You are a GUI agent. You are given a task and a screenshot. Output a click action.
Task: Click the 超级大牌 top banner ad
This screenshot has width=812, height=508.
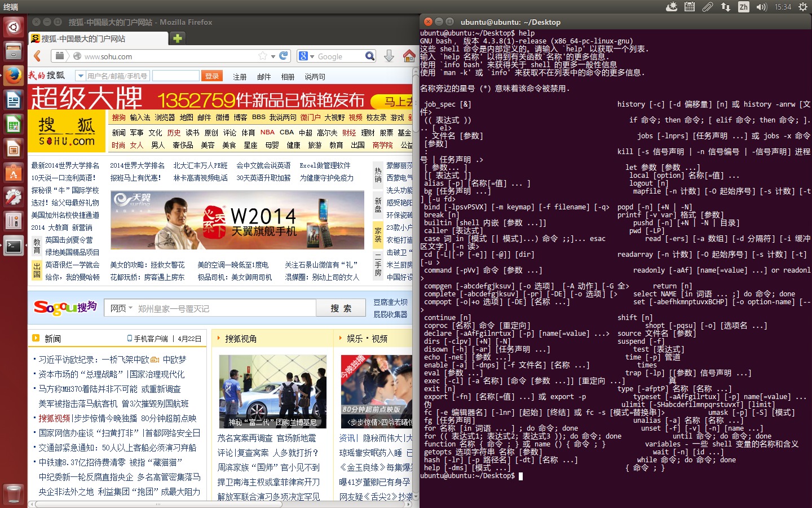pos(221,97)
